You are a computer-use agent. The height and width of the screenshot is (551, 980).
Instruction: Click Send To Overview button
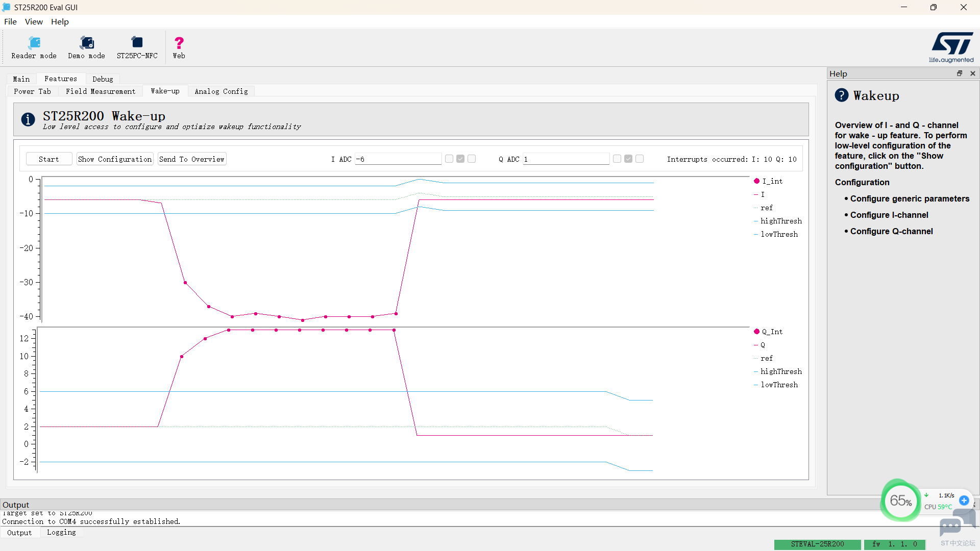(192, 159)
